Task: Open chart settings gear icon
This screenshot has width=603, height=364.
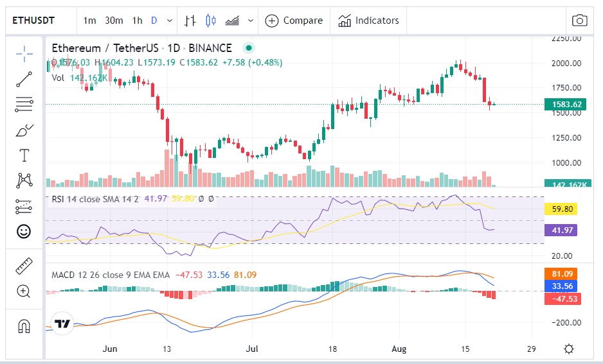Action: click(569, 349)
